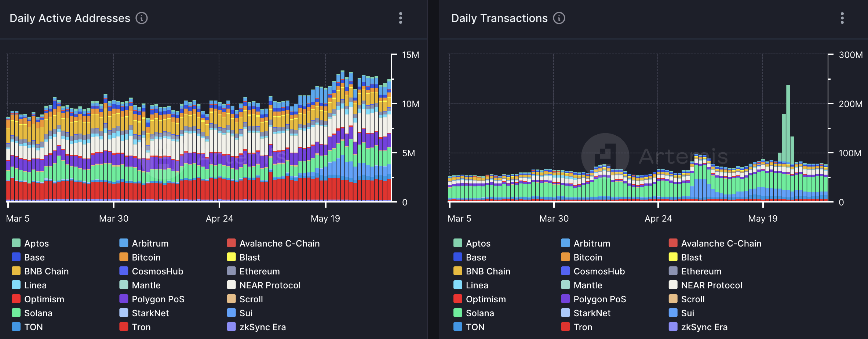This screenshot has height=339, width=868.
Task: Click the May 19 axis label under Active Addresses
Action: click(325, 219)
